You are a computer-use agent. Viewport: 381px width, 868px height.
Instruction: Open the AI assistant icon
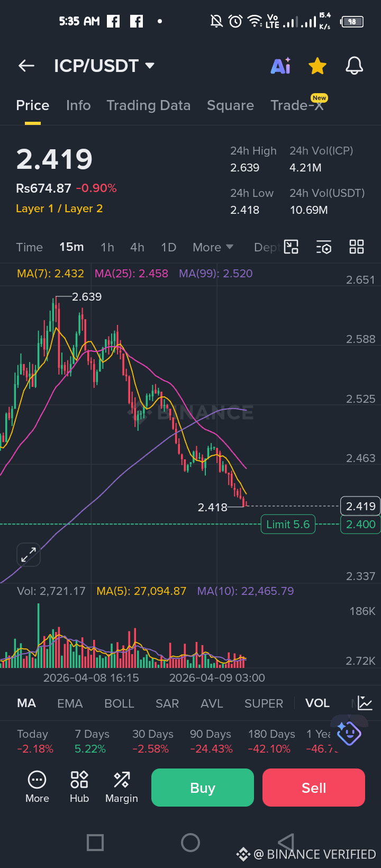click(280, 66)
